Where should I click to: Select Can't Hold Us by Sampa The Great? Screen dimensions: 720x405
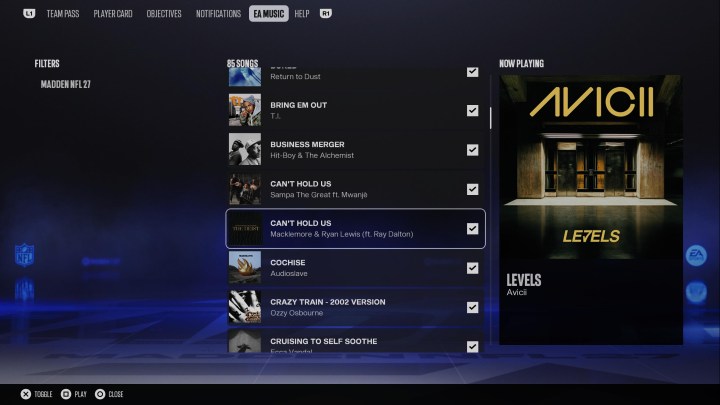coord(355,189)
